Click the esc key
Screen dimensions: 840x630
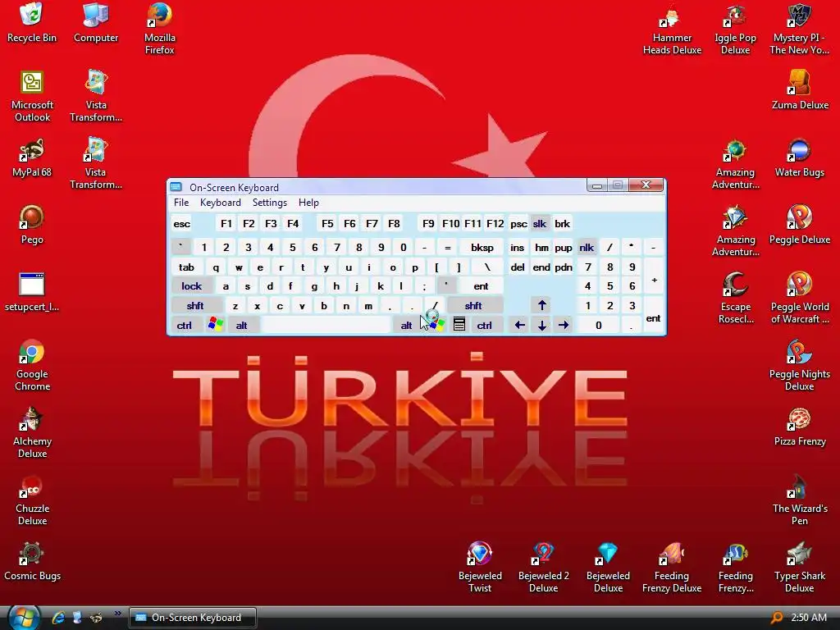pyautogui.click(x=181, y=224)
